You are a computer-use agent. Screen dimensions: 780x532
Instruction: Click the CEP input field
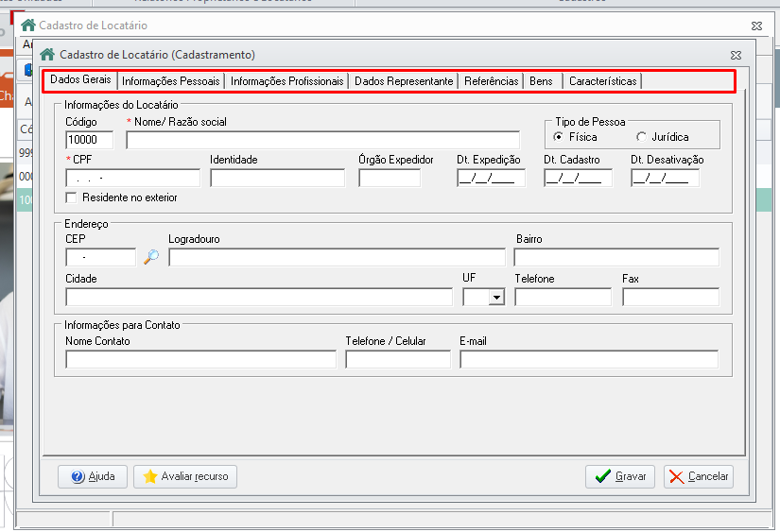click(100, 257)
